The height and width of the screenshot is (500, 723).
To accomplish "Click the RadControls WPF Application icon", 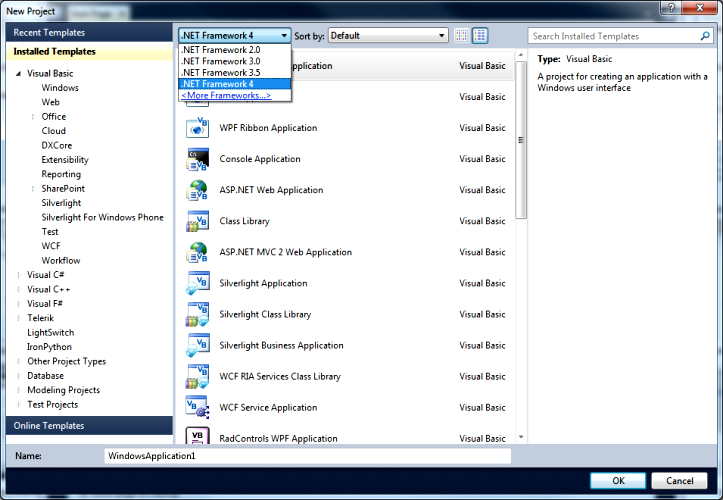I will (197, 435).
